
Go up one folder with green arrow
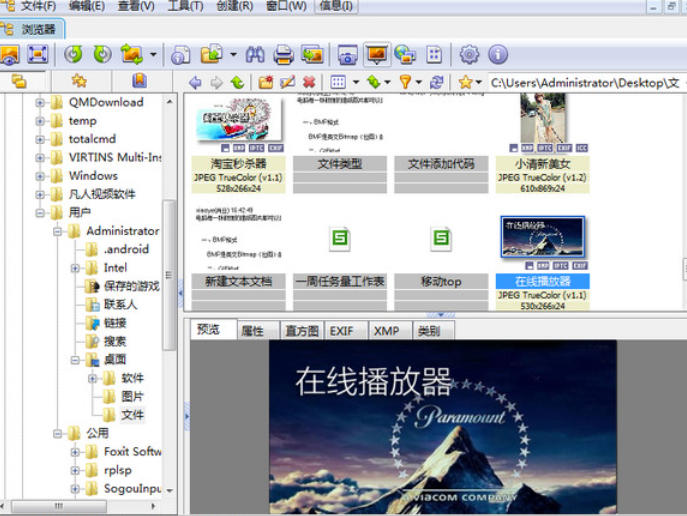237,82
